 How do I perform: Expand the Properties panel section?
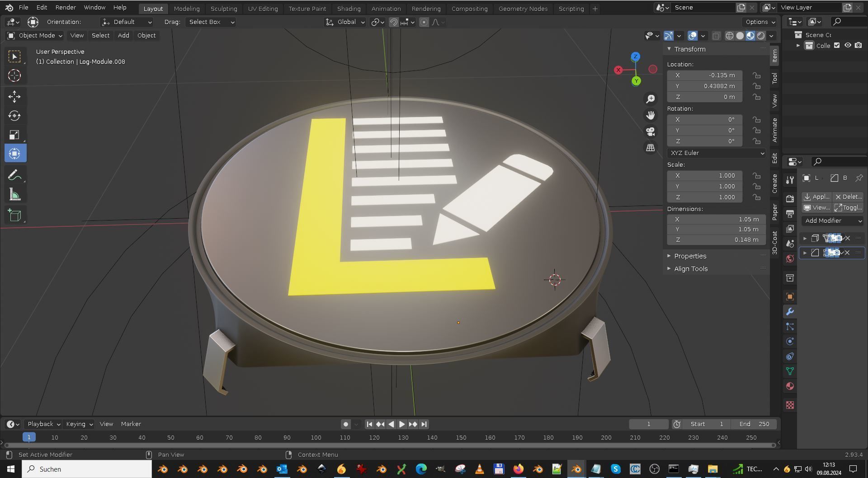click(690, 256)
